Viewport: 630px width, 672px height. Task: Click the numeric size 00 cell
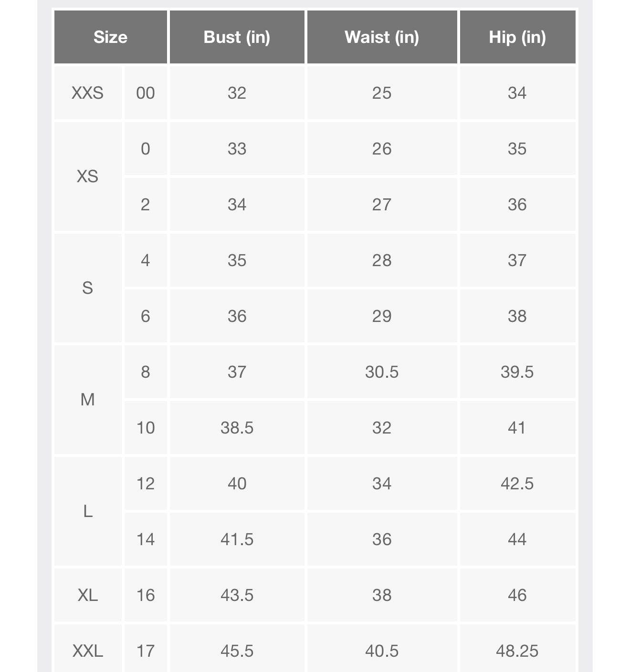[x=146, y=93]
